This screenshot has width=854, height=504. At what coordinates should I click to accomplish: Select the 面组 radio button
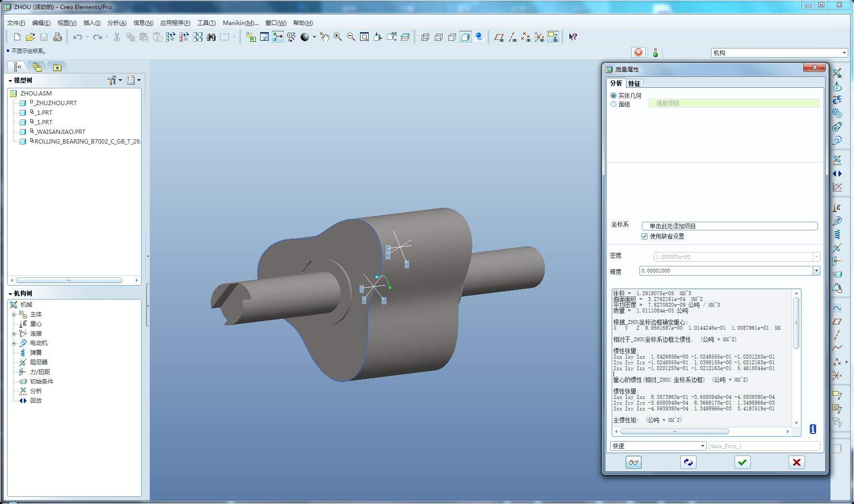(613, 104)
